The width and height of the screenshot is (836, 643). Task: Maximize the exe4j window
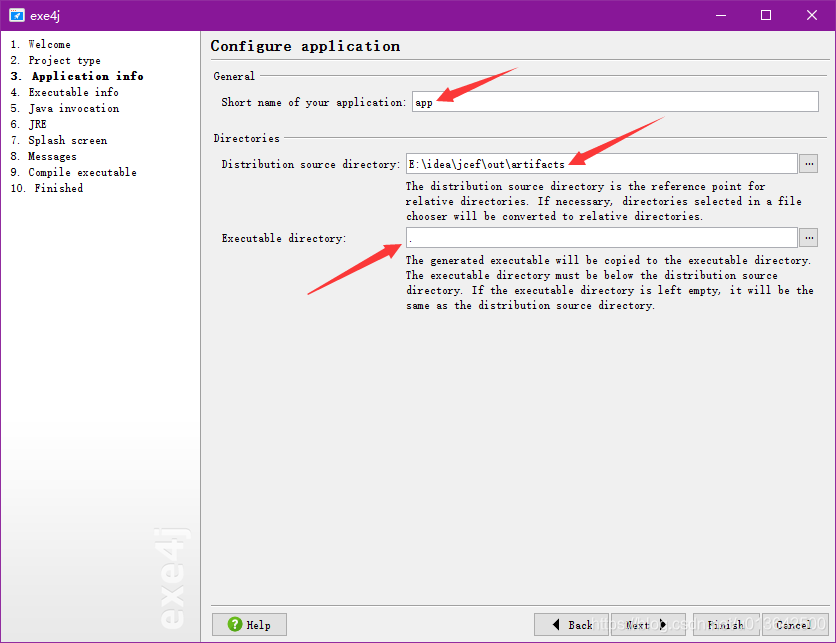coord(766,15)
